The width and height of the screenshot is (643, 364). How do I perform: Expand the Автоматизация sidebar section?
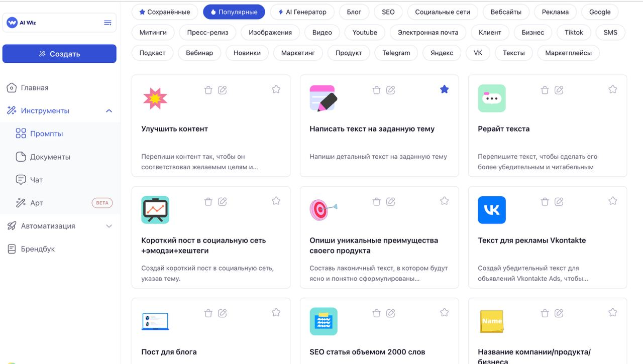[x=109, y=226]
